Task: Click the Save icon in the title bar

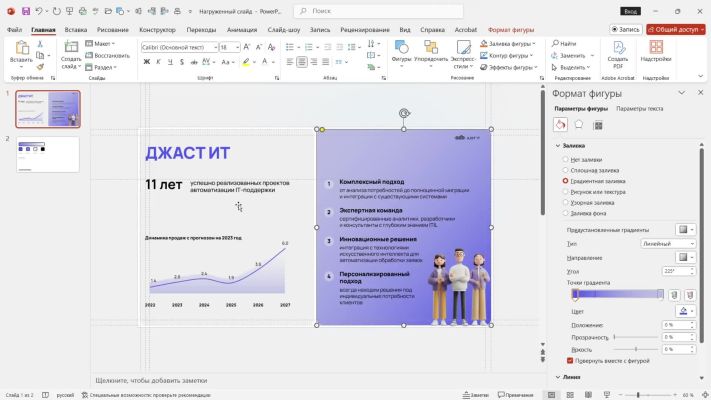Action: point(26,11)
